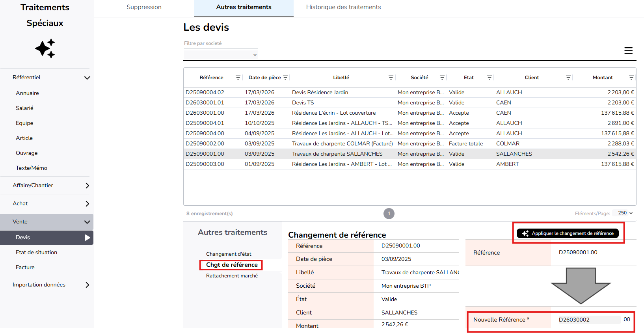The image size is (644, 333).
Task: Click the Client column filter icon
Action: [x=568, y=78]
